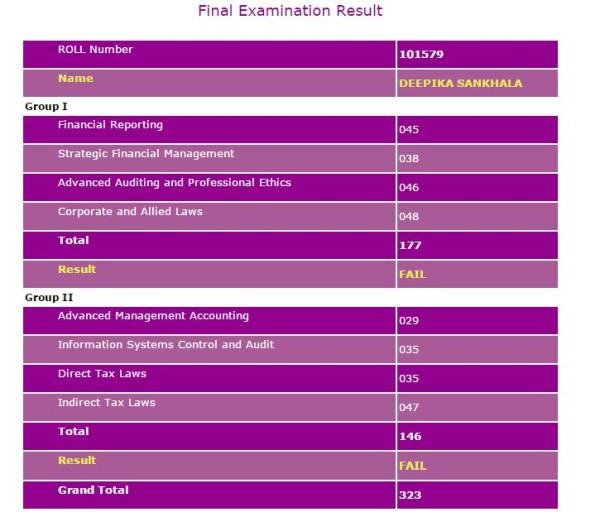Click the marks value 029
600x512 pixels.
[408, 322]
